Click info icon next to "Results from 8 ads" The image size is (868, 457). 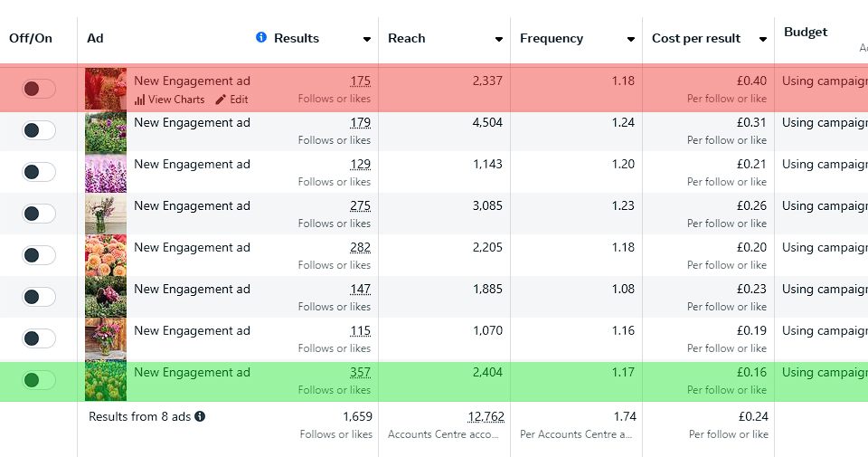[200, 417]
